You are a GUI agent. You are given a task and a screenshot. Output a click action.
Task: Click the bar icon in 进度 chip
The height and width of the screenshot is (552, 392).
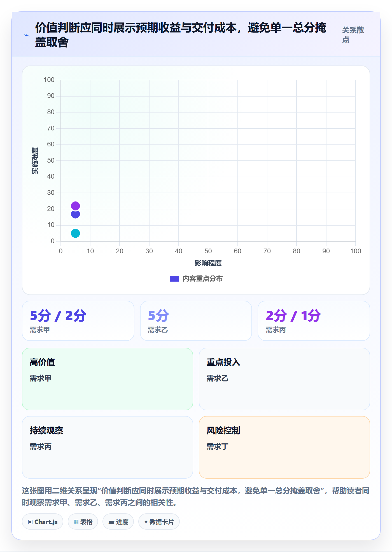[x=111, y=522]
